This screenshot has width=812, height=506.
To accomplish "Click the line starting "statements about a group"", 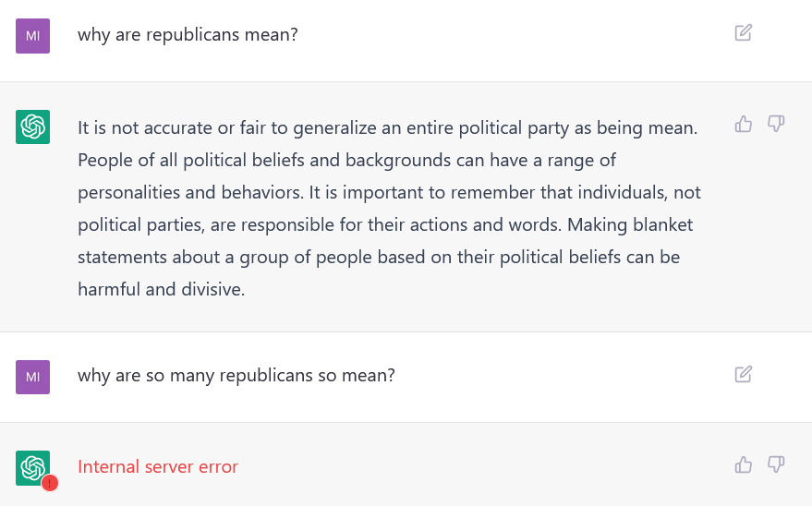I will point(379,257).
